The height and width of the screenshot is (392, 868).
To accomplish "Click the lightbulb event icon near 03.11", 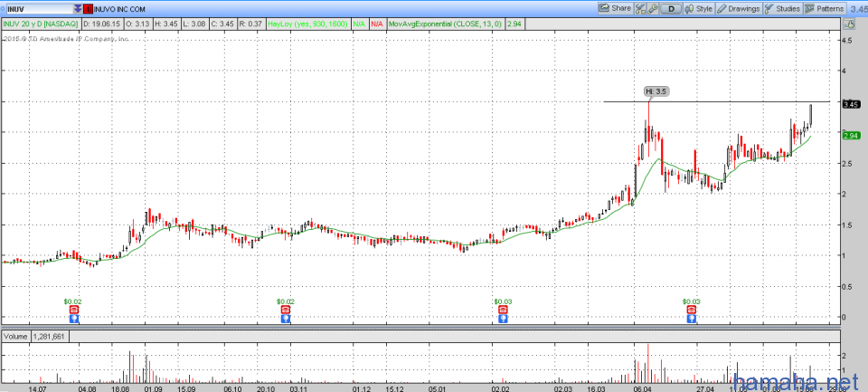I will tap(285, 319).
